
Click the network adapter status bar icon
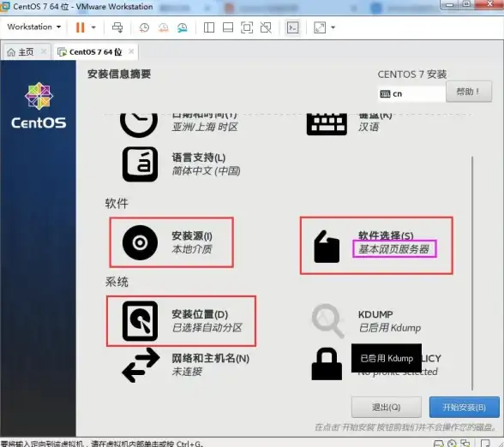[x=465, y=444]
